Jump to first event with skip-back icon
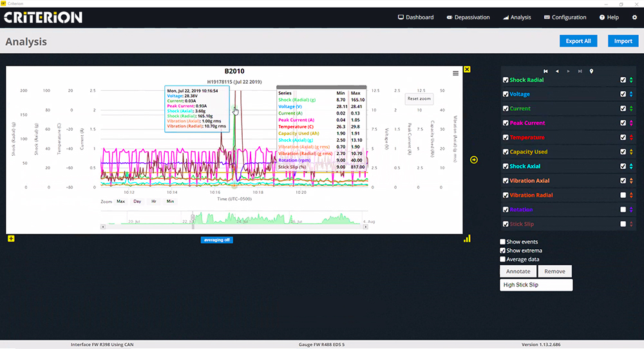The width and height of the screenshot is (644, 349). (546, 71)
